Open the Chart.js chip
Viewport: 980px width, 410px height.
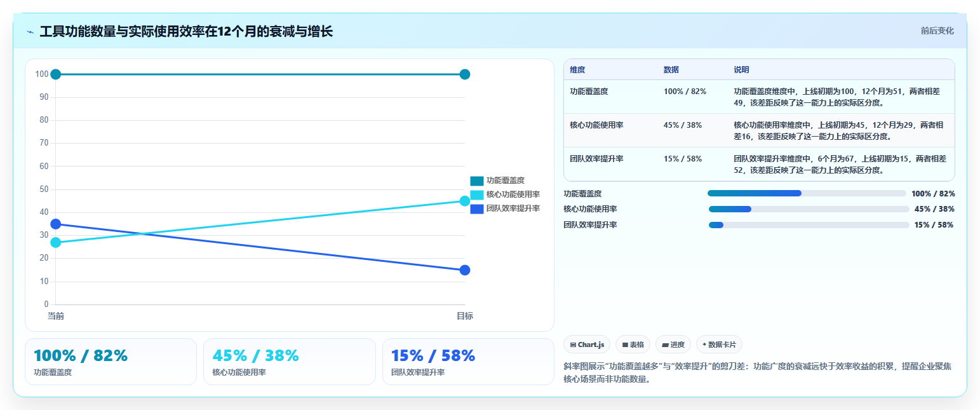(587, 345)
